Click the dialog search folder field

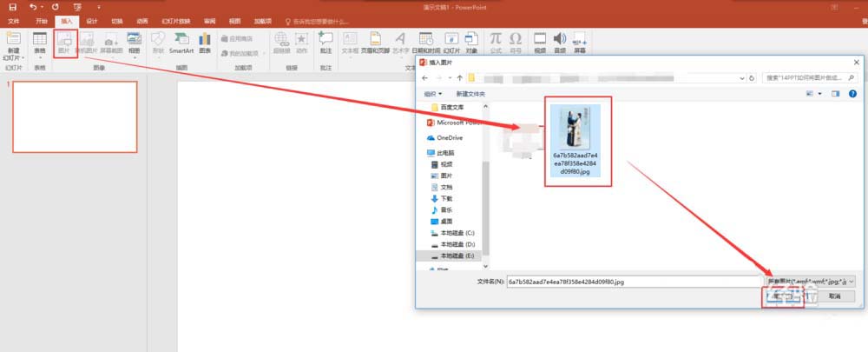(x=810, y=78)
